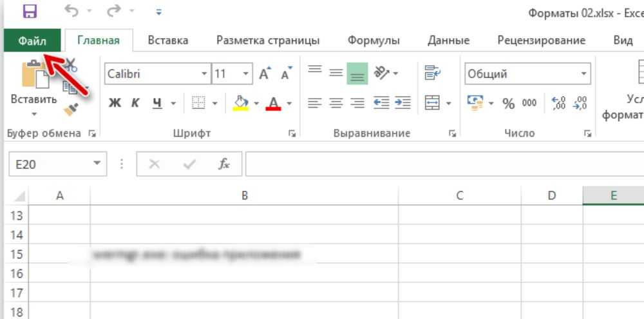Apply red font color A
Image resolution: width=644 pixels, height=319 pixels.
click(x=273, y=102)
